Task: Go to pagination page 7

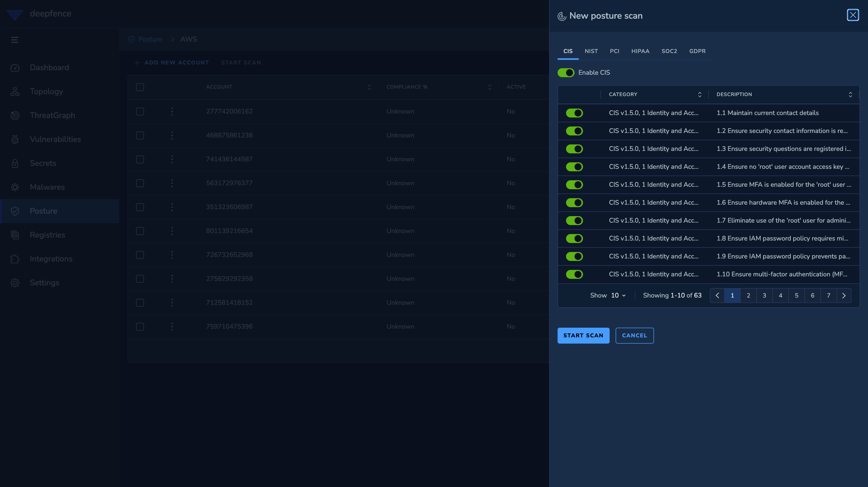Action: pyautogui.click(x=829, y=296)
